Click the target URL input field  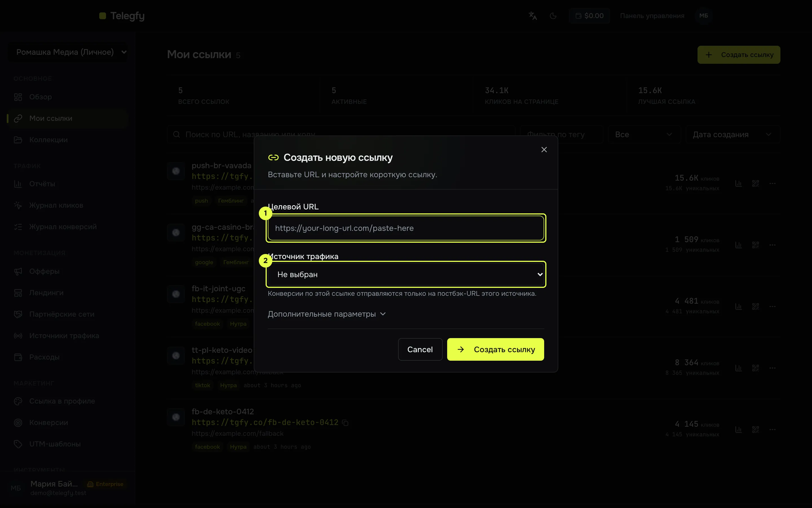[x=406, y=228]
